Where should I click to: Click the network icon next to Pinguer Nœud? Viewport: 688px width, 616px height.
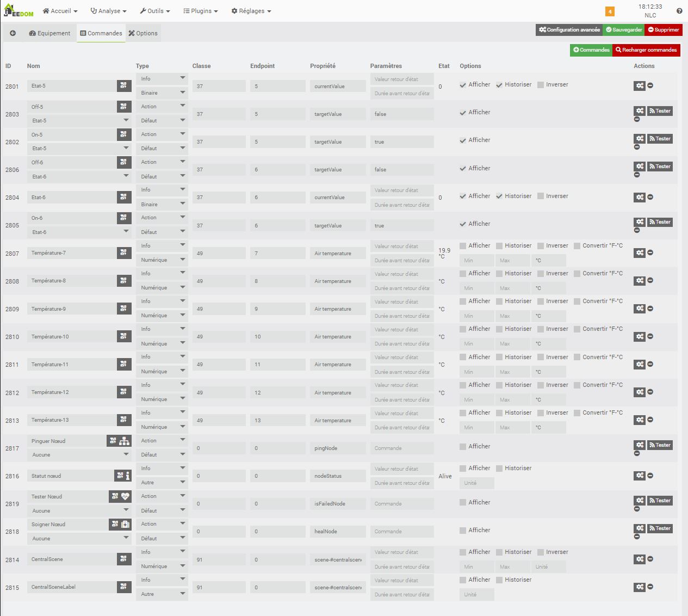pyautogui.click(x=125, y=441)
